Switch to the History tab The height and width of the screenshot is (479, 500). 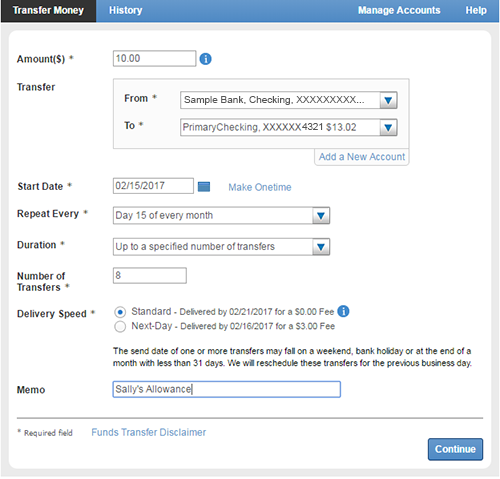[126, 10]
